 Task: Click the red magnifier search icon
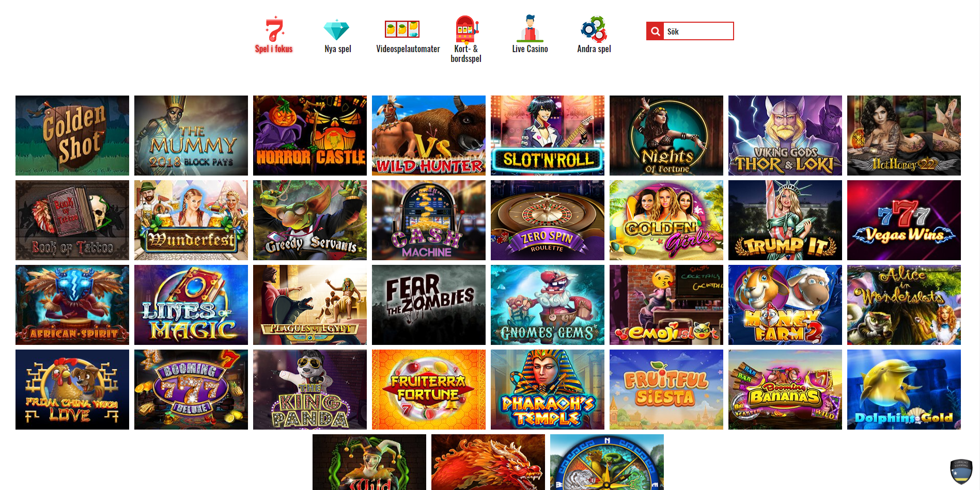pyautogui.click(x=655, y=31)
